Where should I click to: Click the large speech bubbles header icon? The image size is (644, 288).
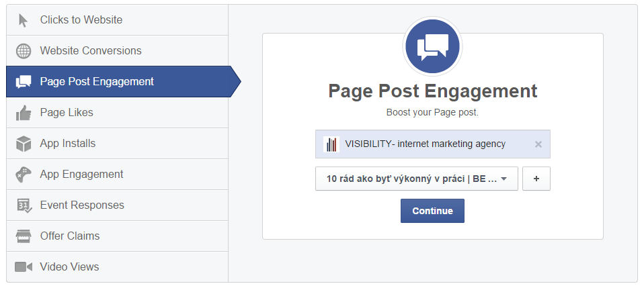pyautogui.click(x=432, y=47)
